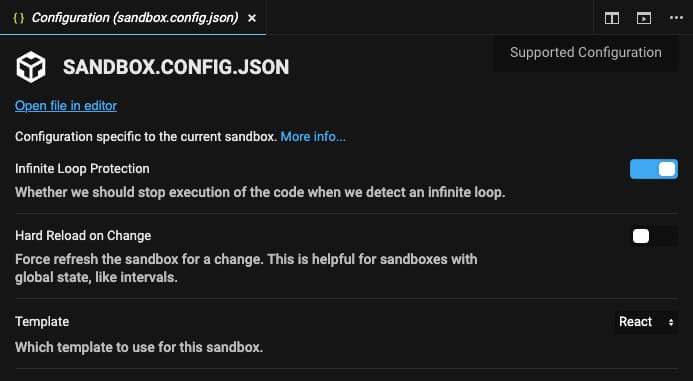Click the CodeSandbox cube logo

click(31, 67)
